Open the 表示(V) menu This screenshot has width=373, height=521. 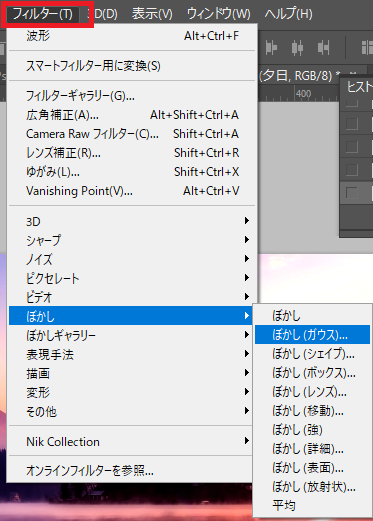[152, 14]
